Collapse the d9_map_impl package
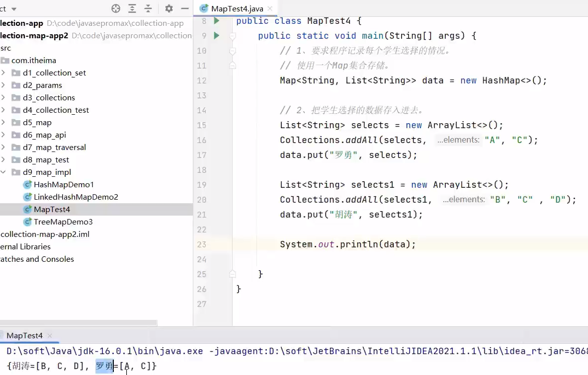 (3, 172)
